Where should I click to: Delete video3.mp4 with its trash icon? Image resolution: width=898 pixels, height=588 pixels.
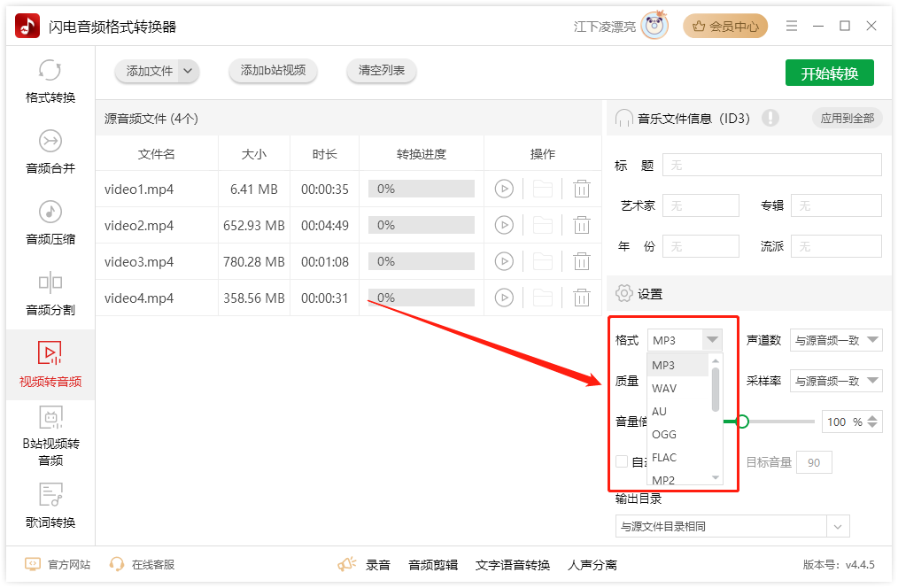[x=581, y=261]
